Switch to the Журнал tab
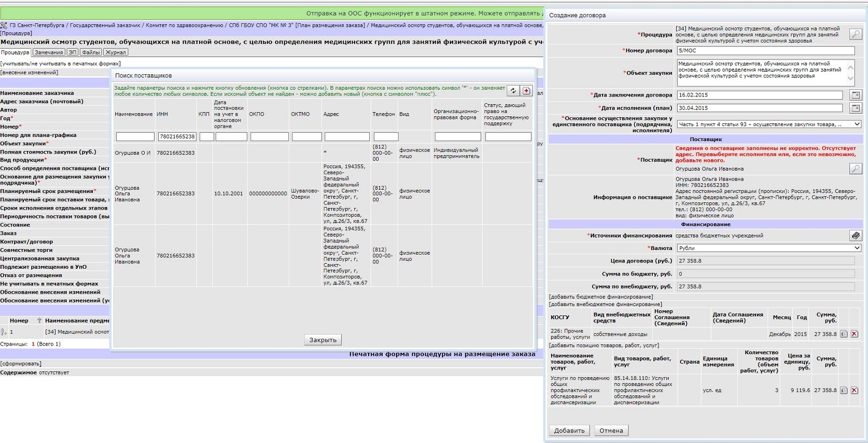 tap(116, 52)
